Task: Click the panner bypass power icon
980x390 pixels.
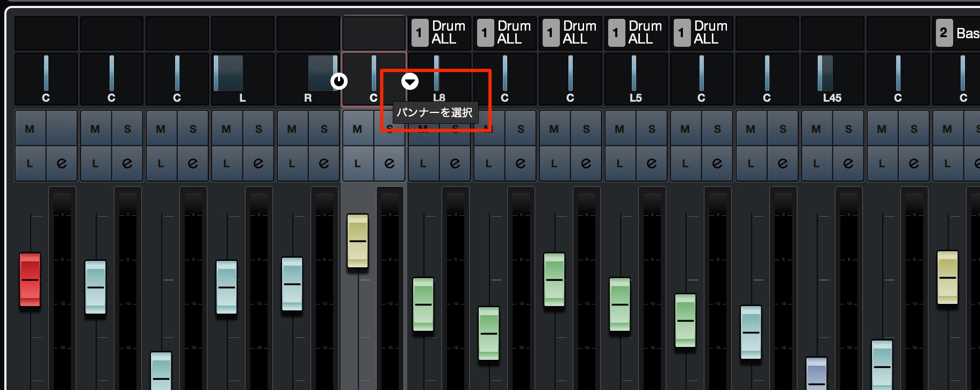Action: [339, 81]
